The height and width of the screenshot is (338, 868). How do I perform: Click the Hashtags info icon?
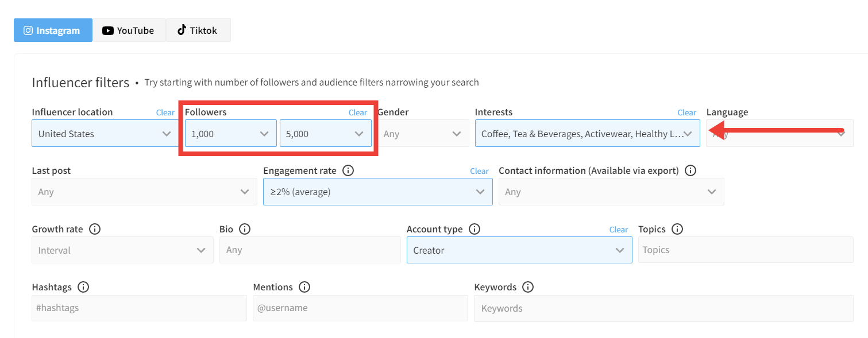[83, 287]
